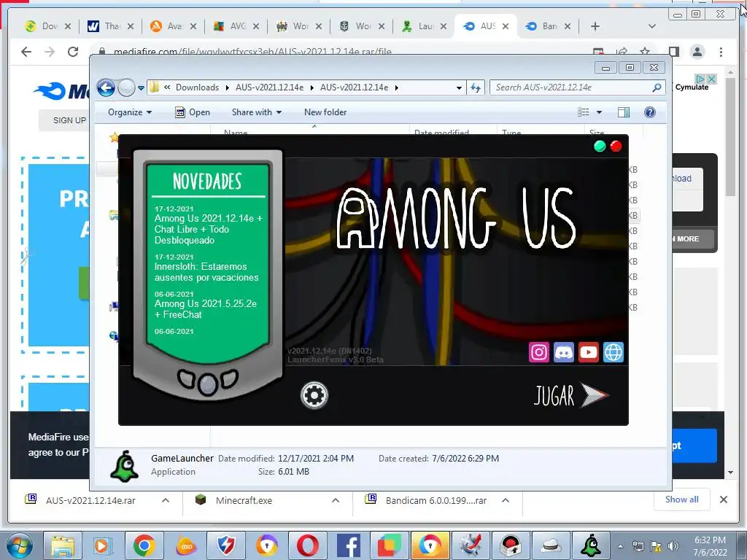Click the Explorer change view icon
The image size is (747, 560).
584,112
